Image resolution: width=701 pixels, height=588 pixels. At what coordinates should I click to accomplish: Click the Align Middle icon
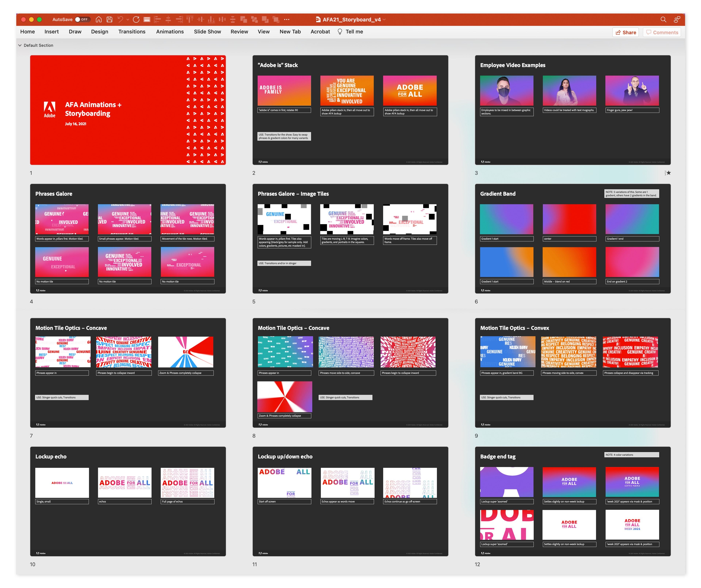pos(201,19)
